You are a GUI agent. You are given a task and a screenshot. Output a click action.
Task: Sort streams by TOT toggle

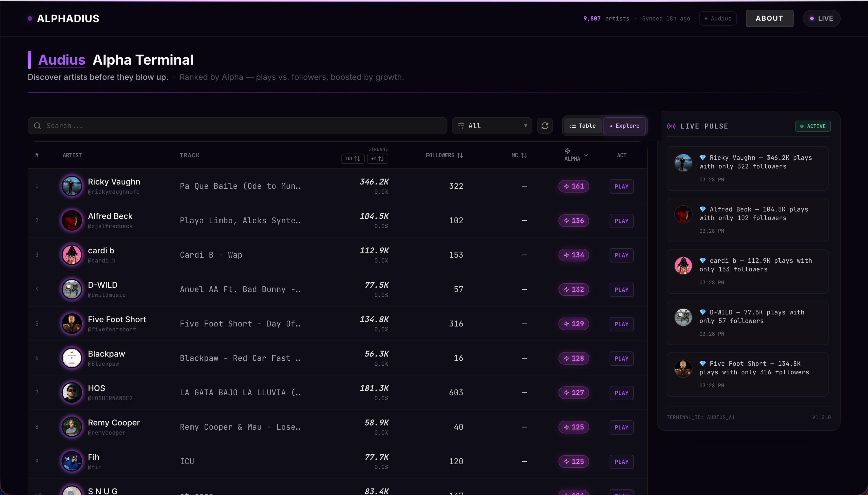pos(352,159)
